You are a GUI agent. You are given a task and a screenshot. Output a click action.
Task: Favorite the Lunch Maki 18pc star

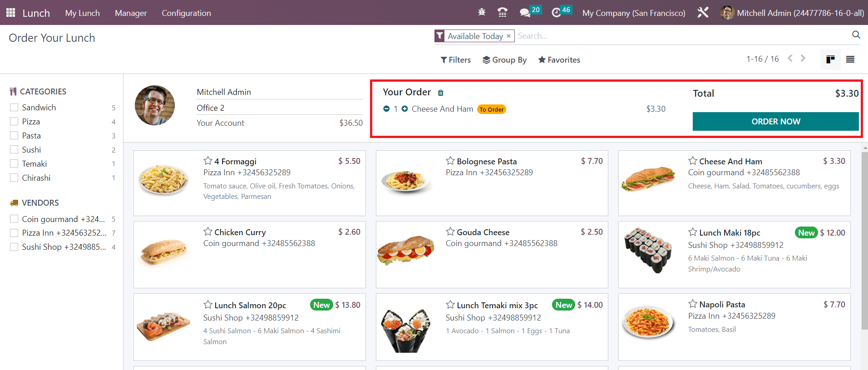[x=693, y=232]
